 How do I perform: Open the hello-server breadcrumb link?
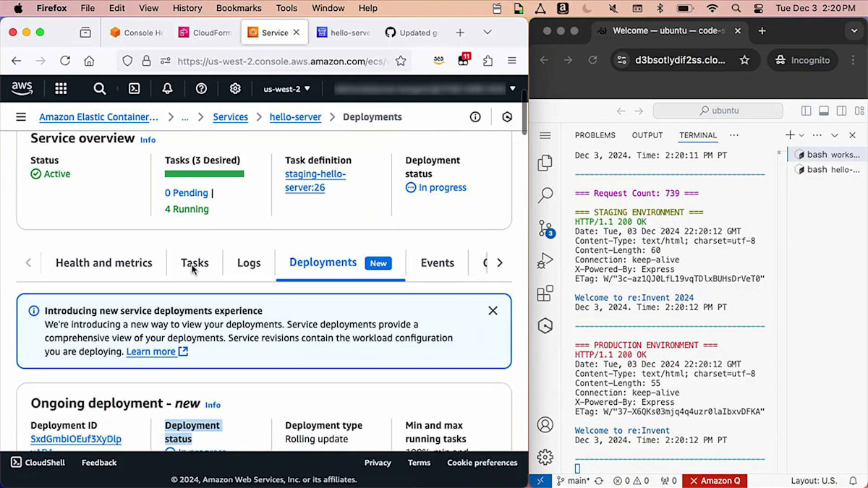(295, 117)
